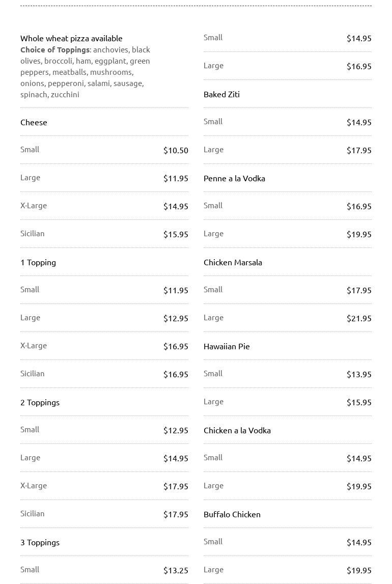Select the Small Cheese price $10.50
This screenshot has width=392, height=584.
[x=176, y=150]
